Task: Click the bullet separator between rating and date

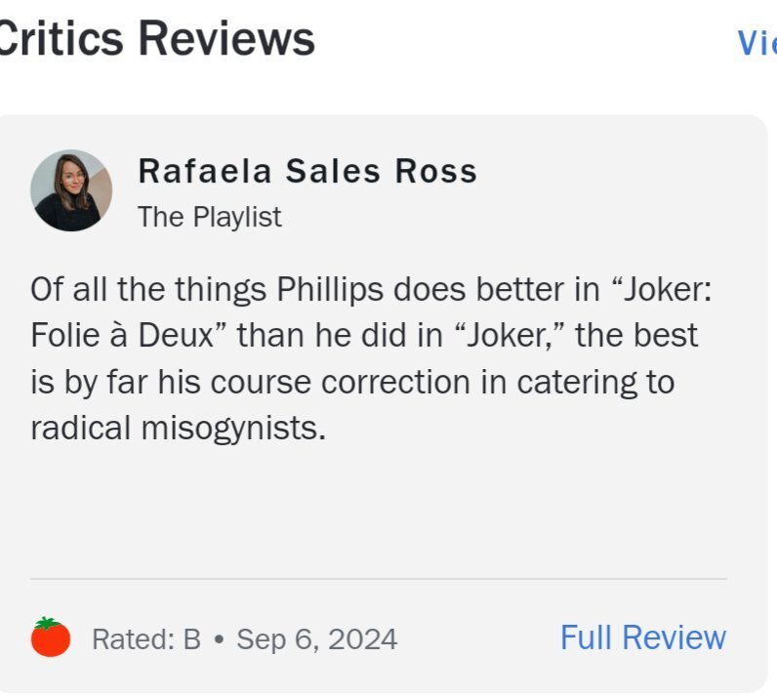Action: [x=219, y=639]
